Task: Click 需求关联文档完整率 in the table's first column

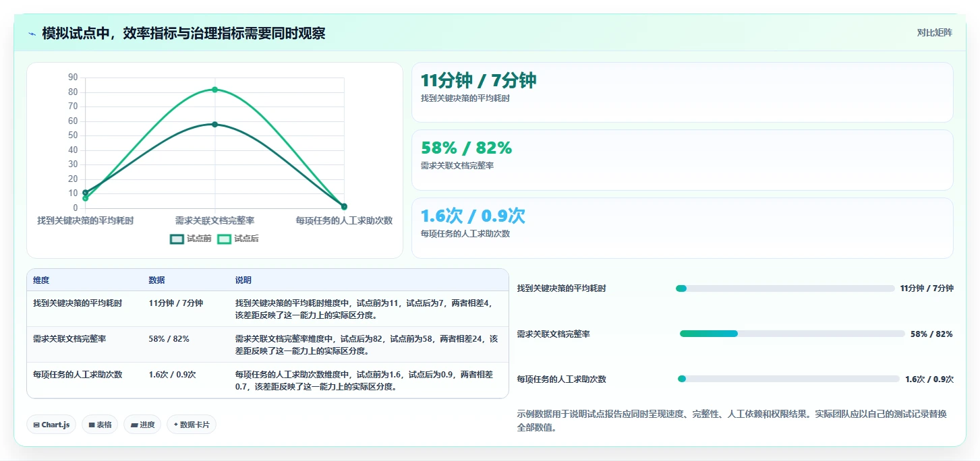Action: coord(69,339)
